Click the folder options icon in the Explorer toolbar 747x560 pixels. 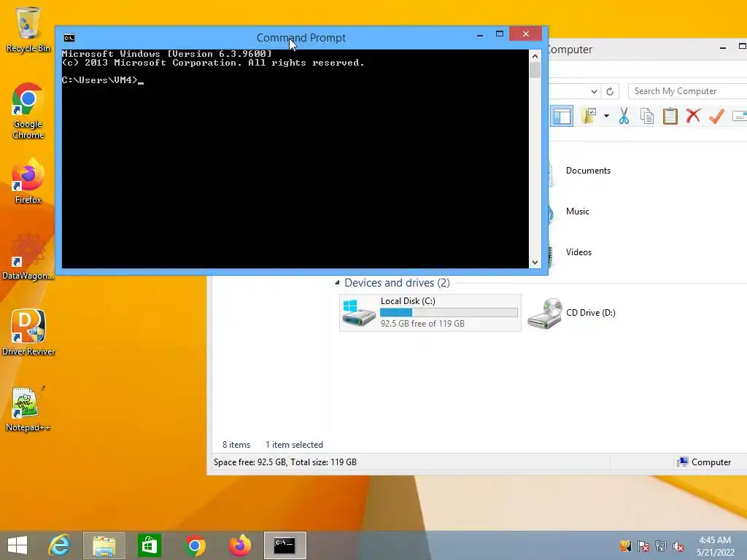tap(589, 116)
